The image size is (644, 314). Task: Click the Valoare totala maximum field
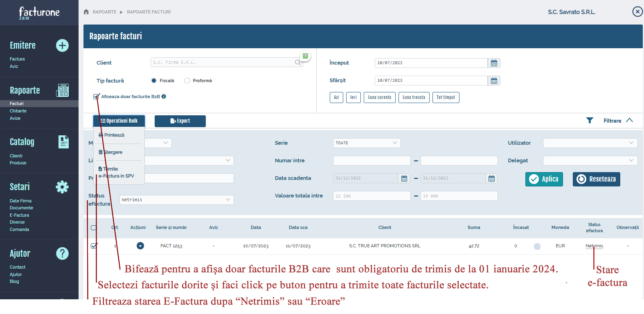(459, 196)
